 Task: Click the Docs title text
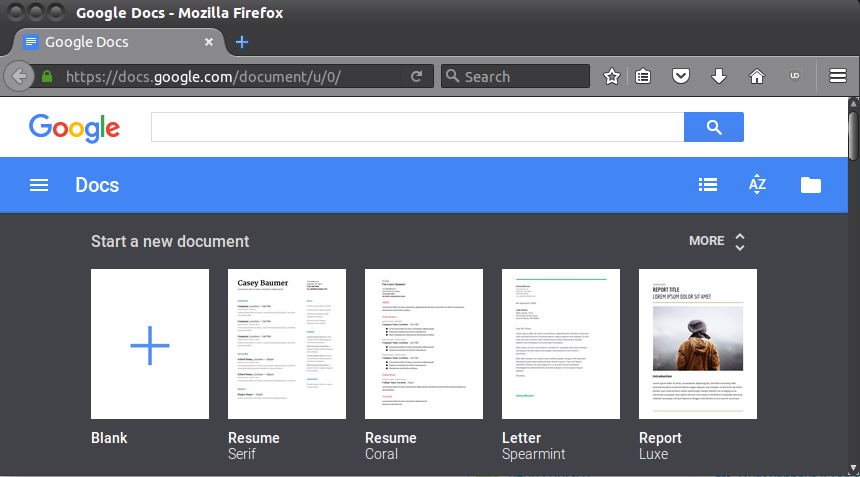97,185
